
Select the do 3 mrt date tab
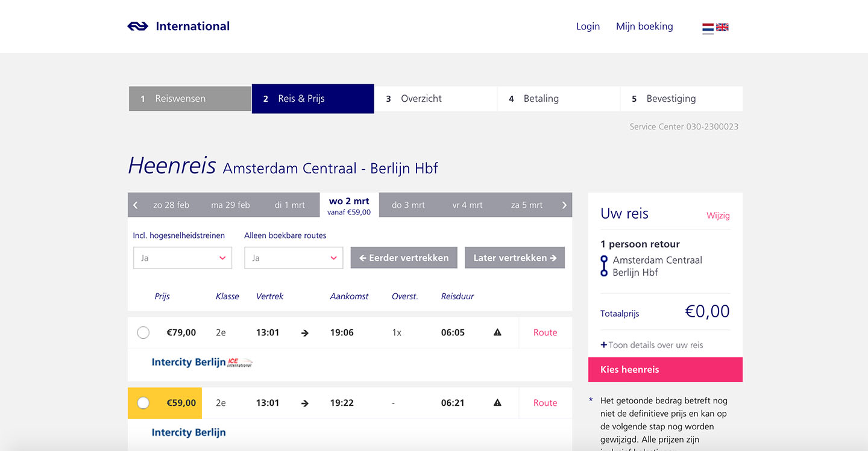pyautogui.click(x=408, y=205)
